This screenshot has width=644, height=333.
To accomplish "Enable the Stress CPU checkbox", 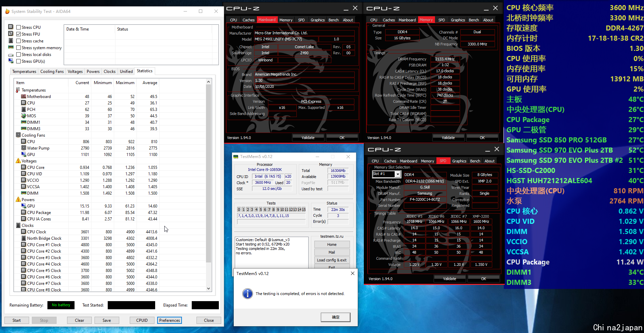I will pyautogui.click(x=19, y=27).
